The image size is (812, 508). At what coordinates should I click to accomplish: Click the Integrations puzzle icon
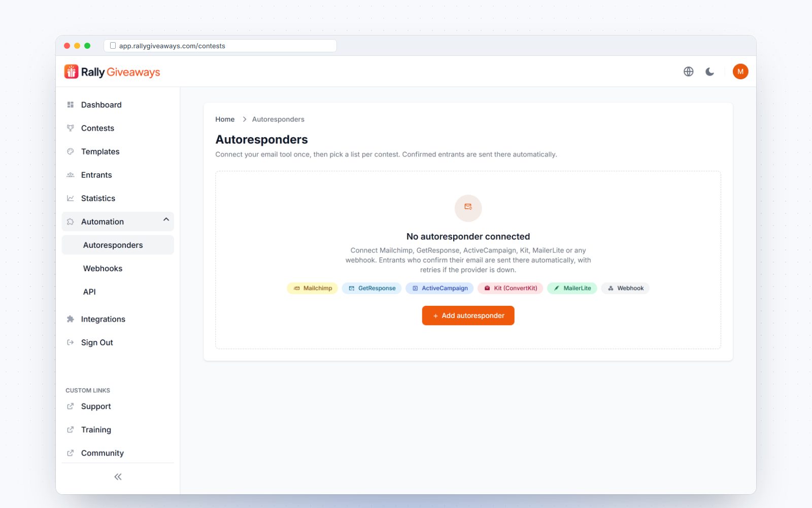point(71,319)
